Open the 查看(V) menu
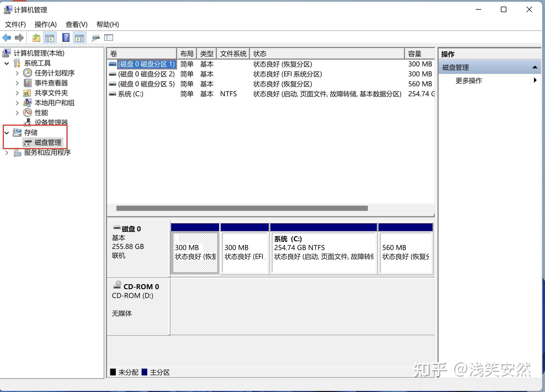The height and width of the screenshot is (392, 545). coord(76,25)
